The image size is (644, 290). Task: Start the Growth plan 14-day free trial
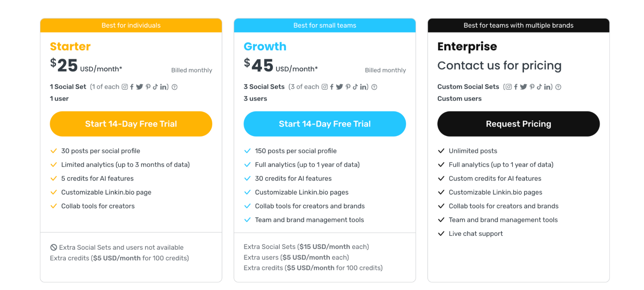(325, 124)
